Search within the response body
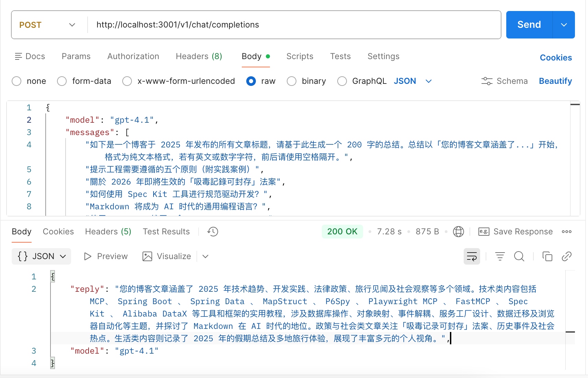The height and width of the screenshot is (378, 588). click(x=519, y=256)
